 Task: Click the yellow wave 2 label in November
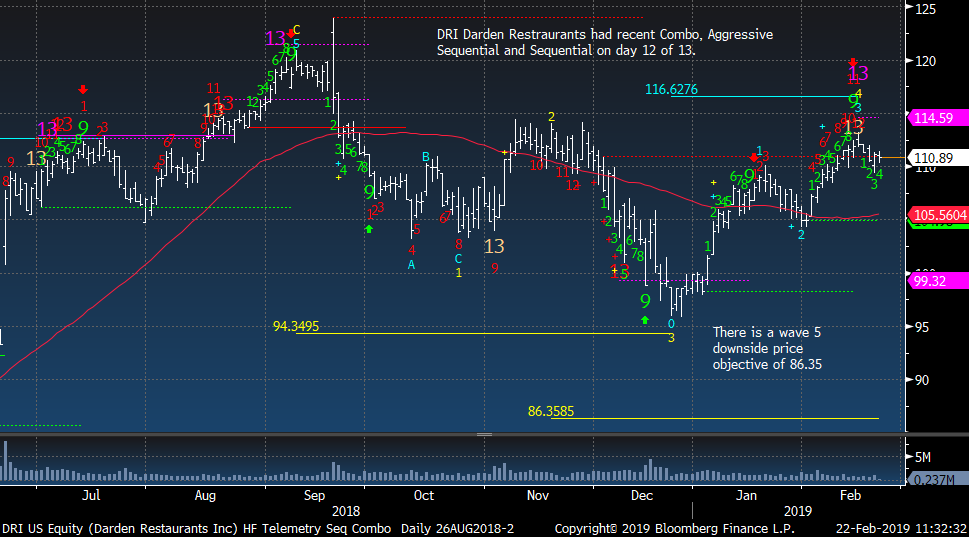(x=551, y=117)
